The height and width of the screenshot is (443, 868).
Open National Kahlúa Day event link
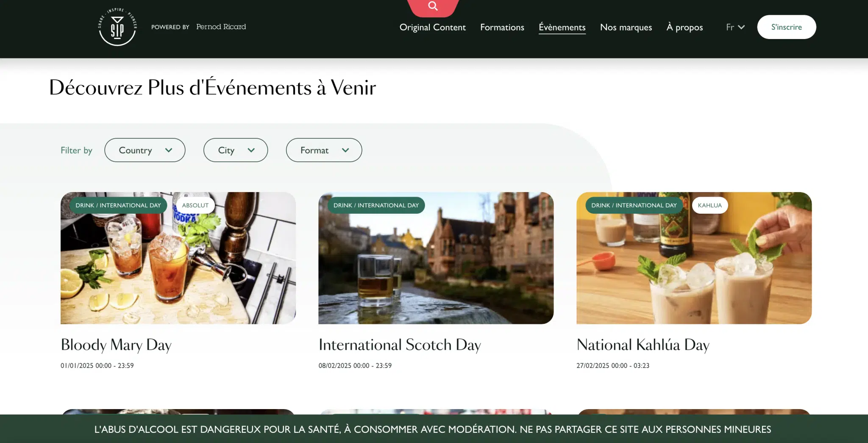point(643,345)
